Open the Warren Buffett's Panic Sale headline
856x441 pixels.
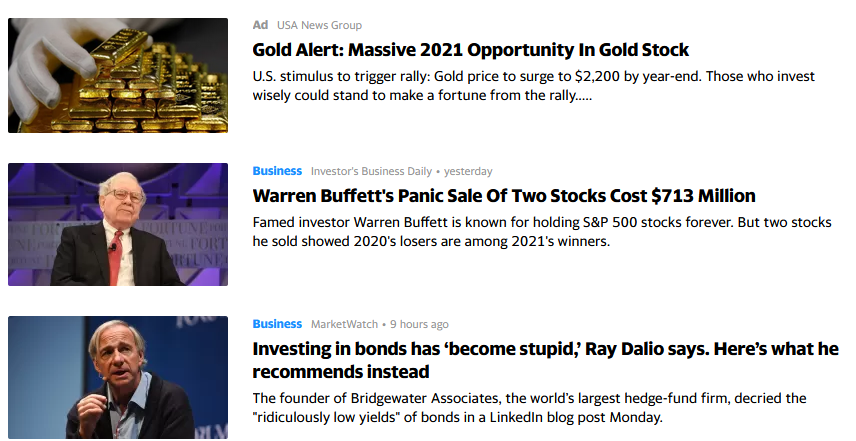click(504, 195)
